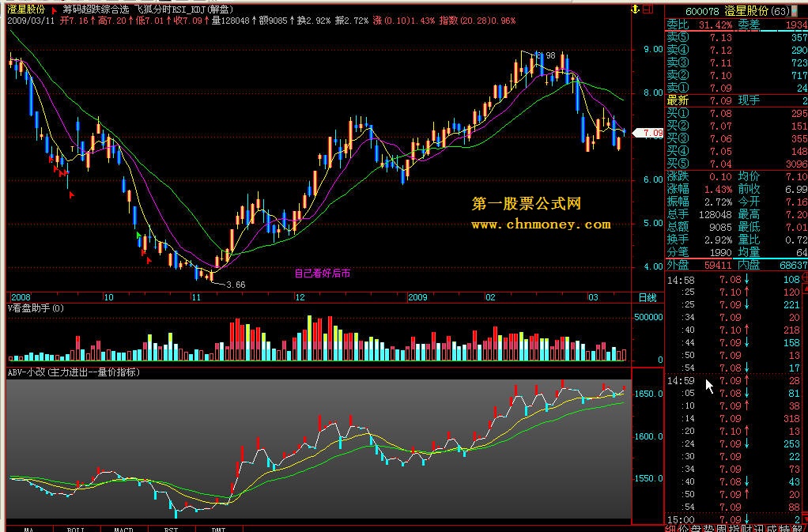The width and height of the screenshot is (808, 532).
Task: Click the yellow anchor icon above the price axis
Action: pyautogui.click(x=636, y=9)
